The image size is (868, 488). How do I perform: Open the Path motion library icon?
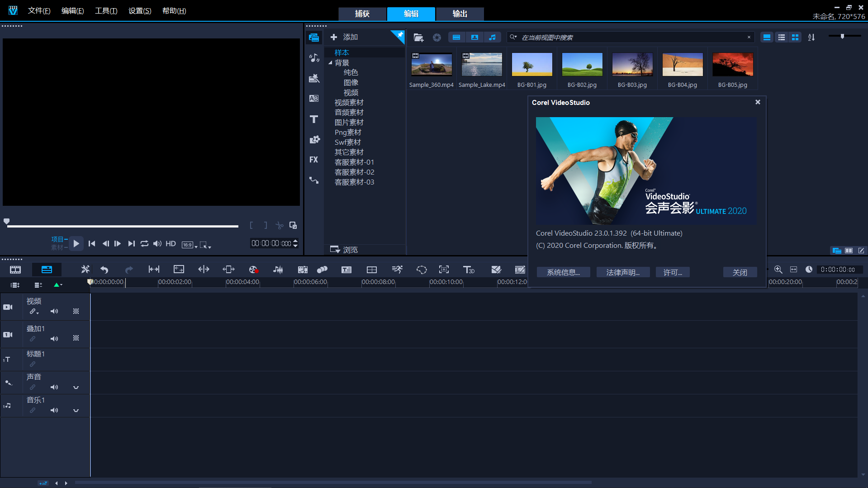click(x=314, y=180)
